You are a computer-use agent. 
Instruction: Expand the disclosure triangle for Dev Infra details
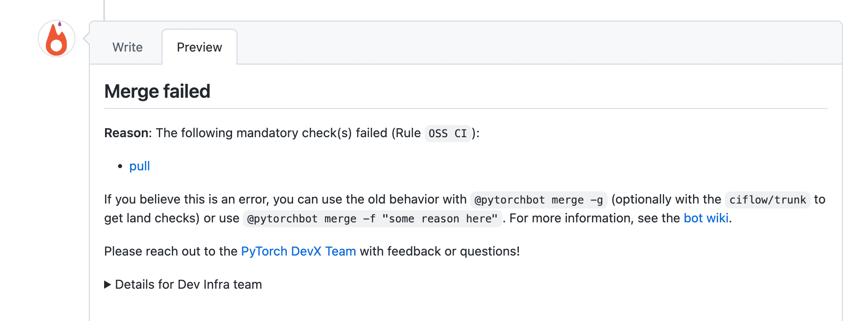click(108, 285)
